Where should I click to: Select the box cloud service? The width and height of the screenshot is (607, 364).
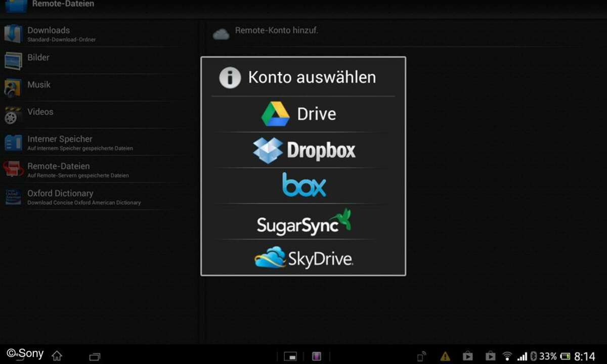[x=303, y=186]
